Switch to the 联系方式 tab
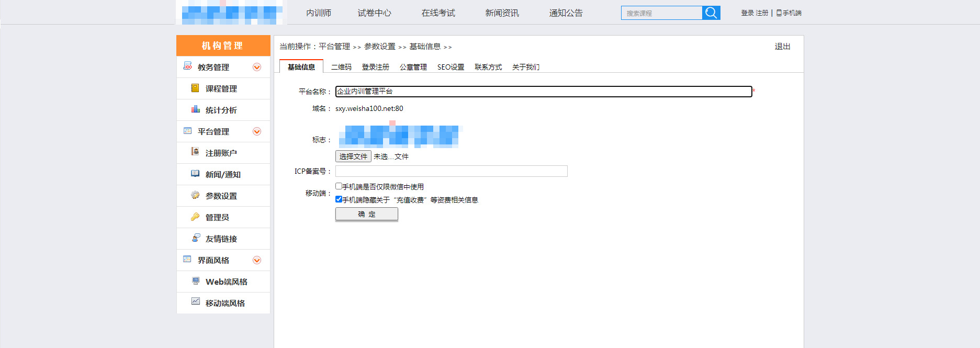The width and height of the screenshot is (980, 348). (x=488, y=67)
